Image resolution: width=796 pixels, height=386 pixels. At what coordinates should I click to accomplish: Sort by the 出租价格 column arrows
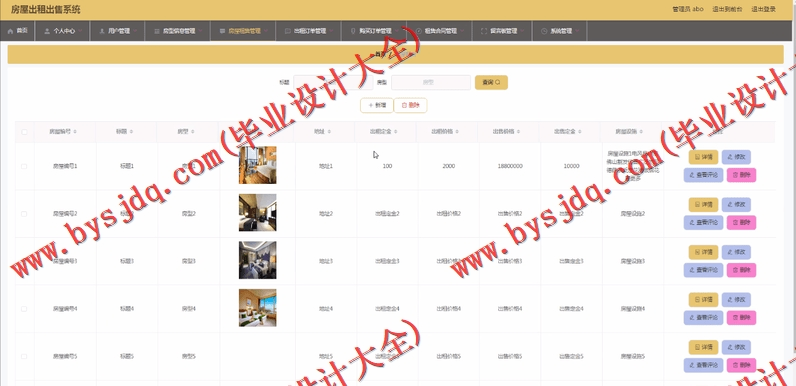point(457,132)
